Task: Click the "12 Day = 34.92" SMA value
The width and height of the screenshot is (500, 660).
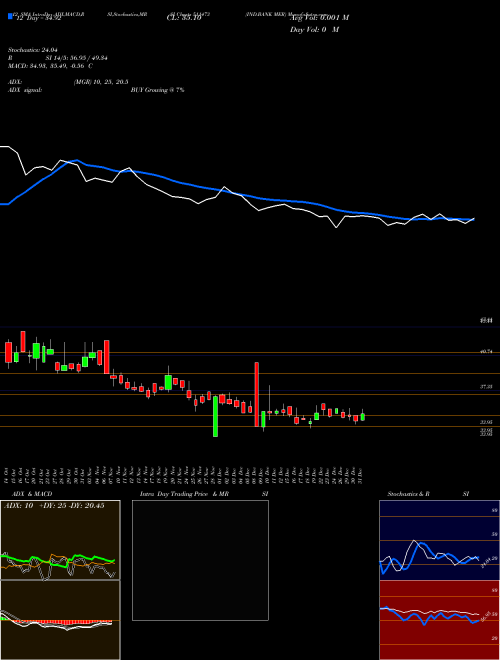Action: [39, 18]
